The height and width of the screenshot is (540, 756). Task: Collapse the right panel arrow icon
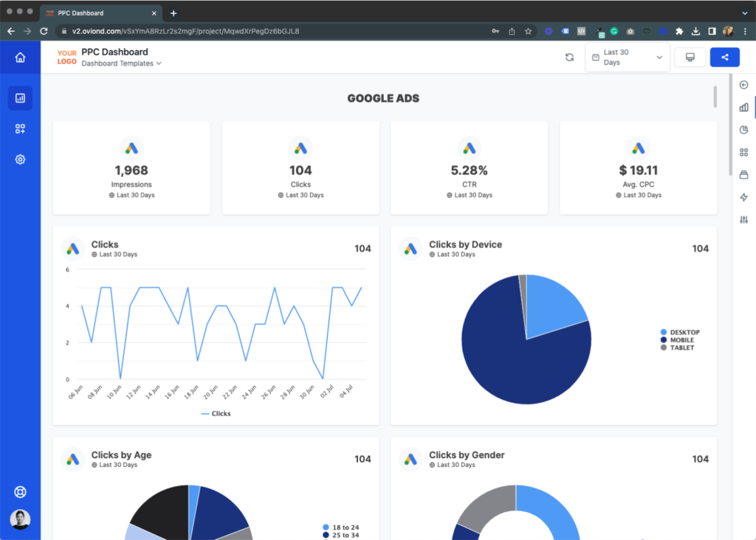click(744, 85)
